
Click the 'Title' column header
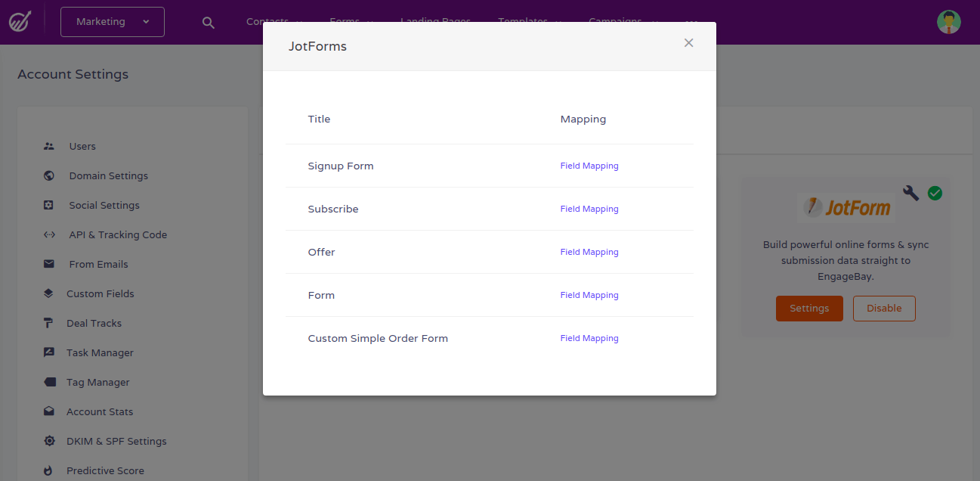[x=319, y=119]
